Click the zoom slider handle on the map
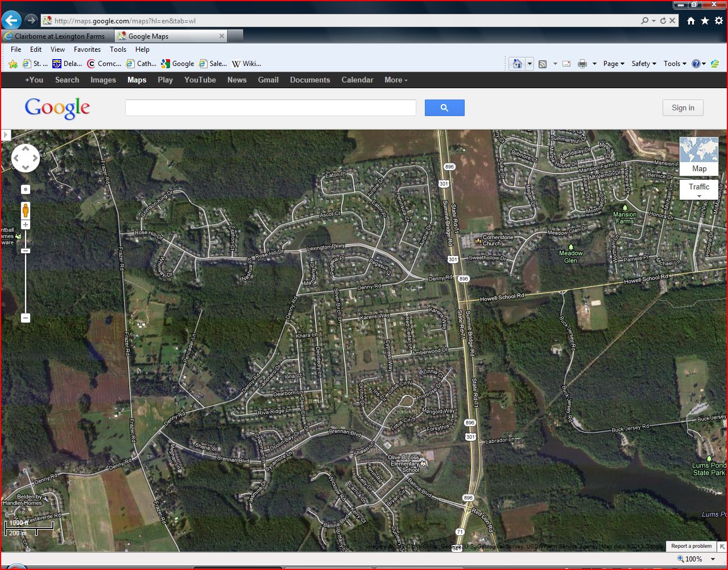Screen dimensions: 728x570 26,251
